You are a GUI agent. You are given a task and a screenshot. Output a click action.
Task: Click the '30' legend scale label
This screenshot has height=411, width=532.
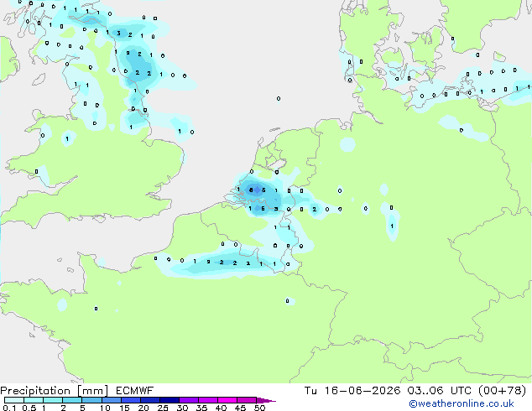pyautogui.click(x=182, y=408)
